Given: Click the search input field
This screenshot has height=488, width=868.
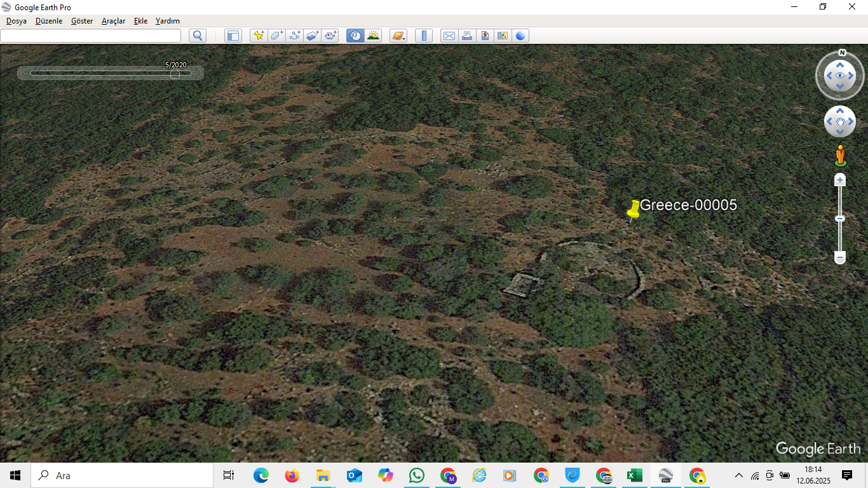Looking at the screenshot, I should pos(90,36).
